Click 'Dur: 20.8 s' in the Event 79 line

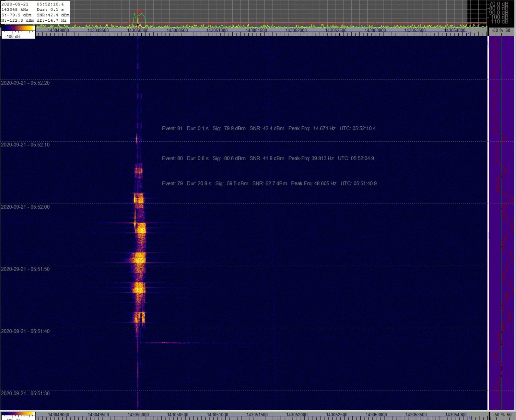pyautogui.click(x=199, y=183)
